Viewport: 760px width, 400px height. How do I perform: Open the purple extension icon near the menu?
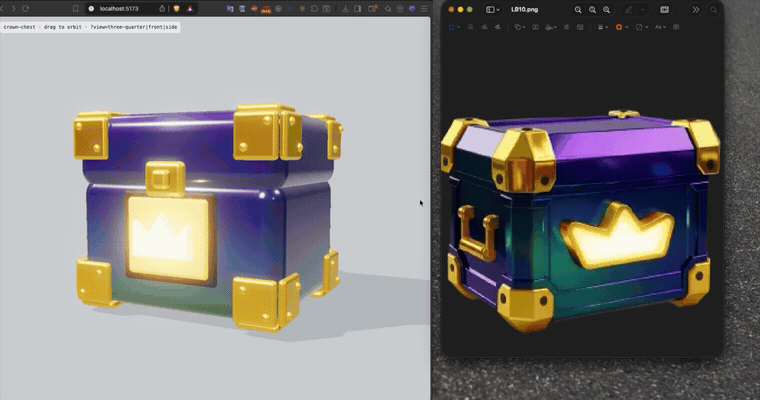pos(412,9)
